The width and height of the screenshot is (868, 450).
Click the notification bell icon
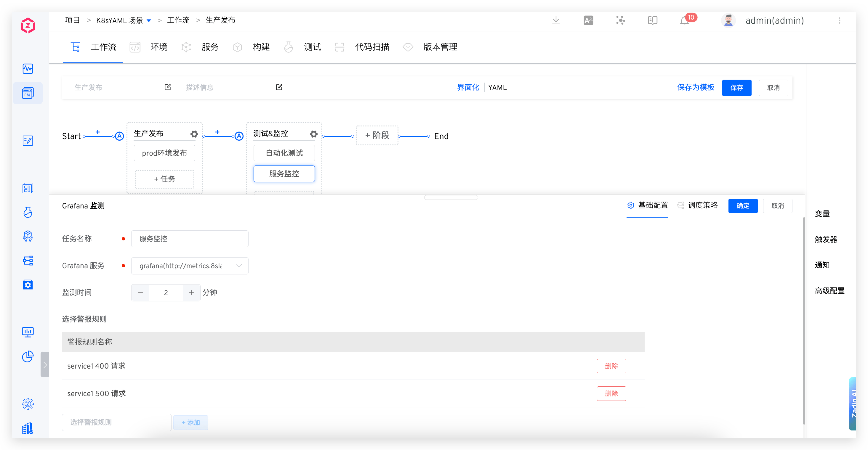(x=684, y=21)
